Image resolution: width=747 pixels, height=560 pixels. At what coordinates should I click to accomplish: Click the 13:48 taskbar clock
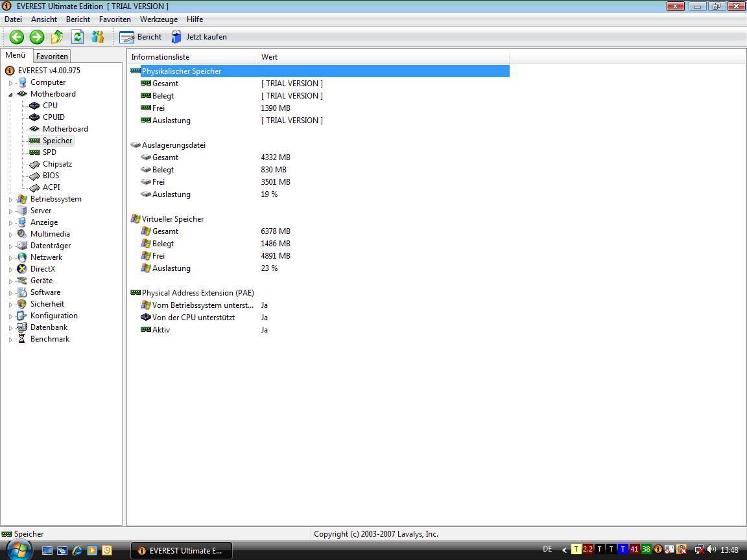click(x=729, y=550)
